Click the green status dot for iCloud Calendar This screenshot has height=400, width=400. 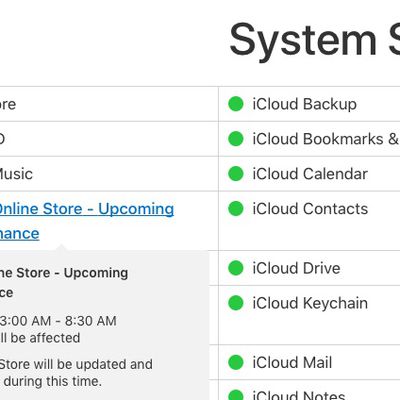236,174
